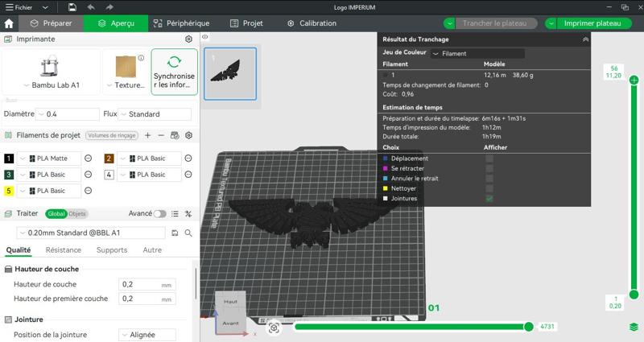This screenshot has height=342, width=644.
Task: Open Jeu de Couleur Filament dropdown
Action: coord(477,54)
